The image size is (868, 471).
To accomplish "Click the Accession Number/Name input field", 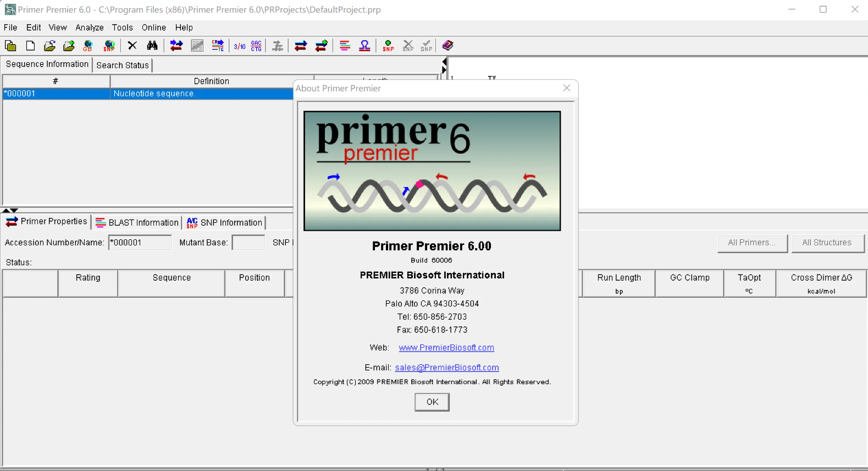I will coord(140,243).
